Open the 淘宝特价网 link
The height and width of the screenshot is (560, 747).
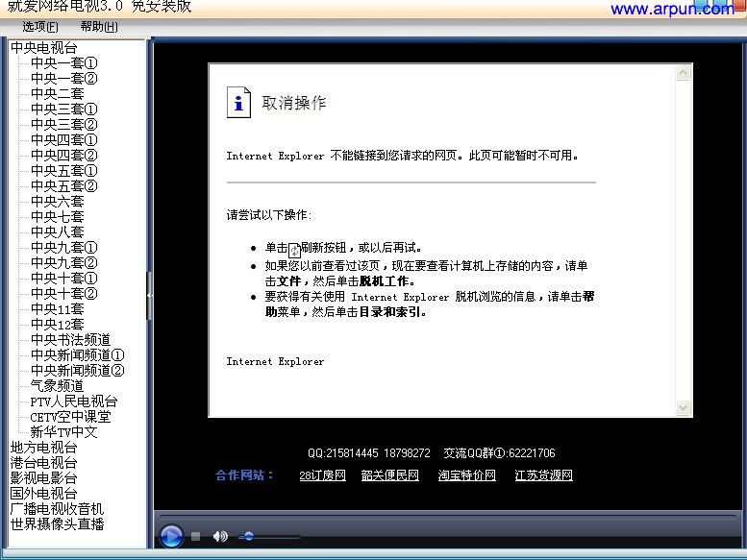pos(466,475)
